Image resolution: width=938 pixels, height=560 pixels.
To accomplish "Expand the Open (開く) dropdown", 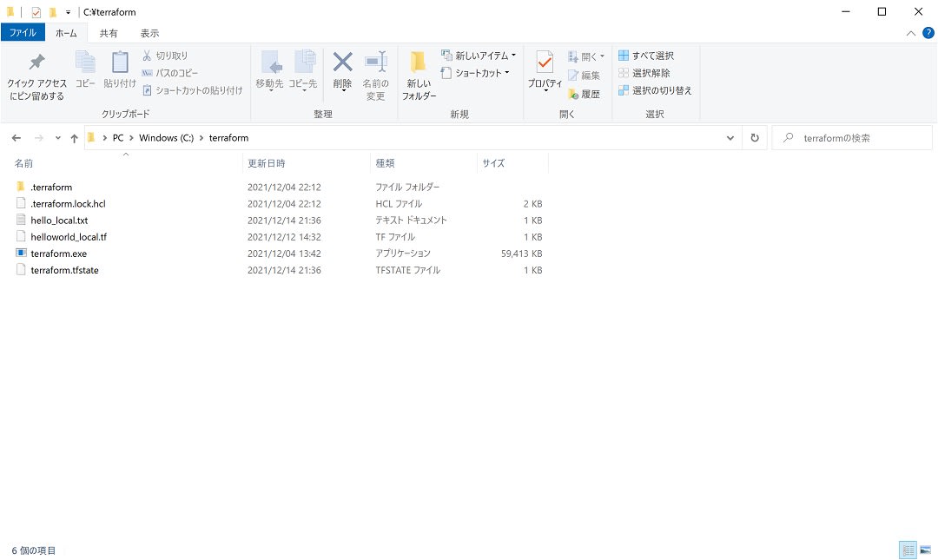I will 603,56.
